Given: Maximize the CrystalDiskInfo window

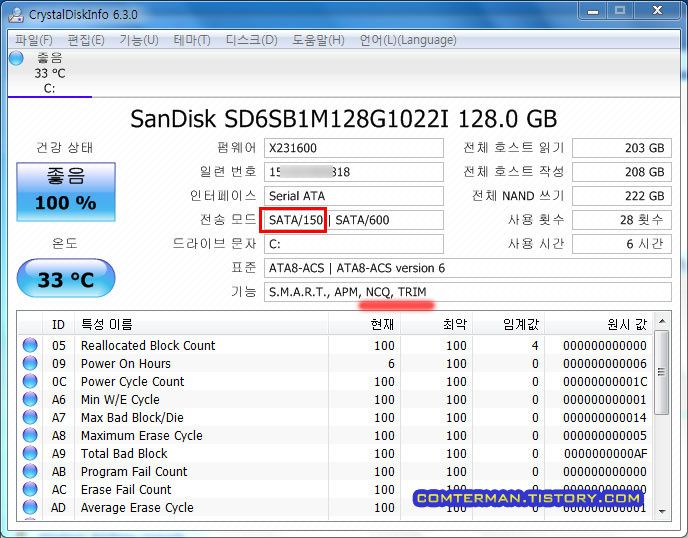Looking at the screenshot, I should [620, 11].
